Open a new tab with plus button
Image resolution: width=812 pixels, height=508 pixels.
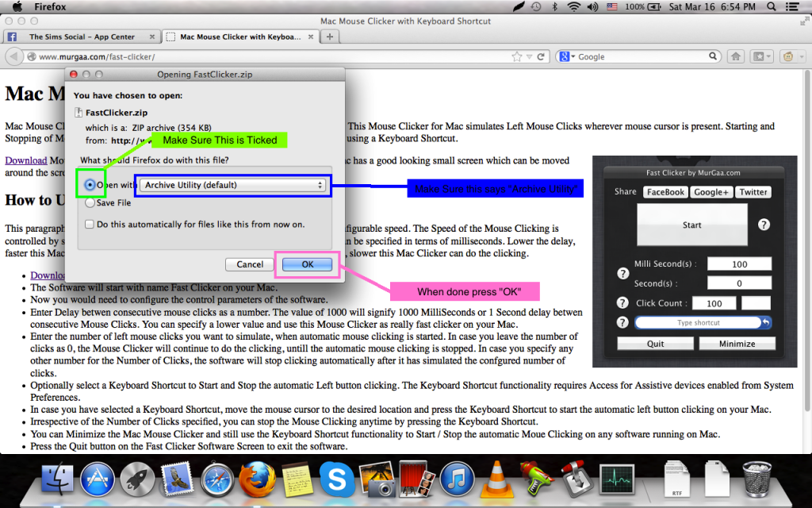[329, 37]
